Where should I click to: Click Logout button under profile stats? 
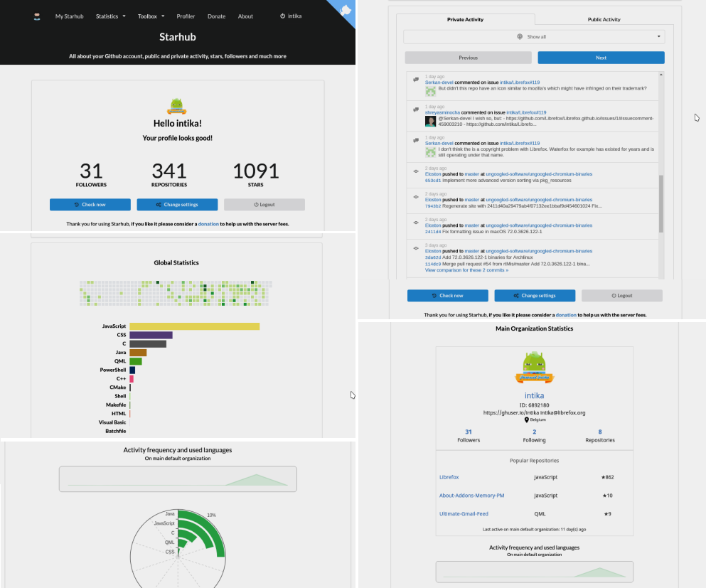[264, 204]
